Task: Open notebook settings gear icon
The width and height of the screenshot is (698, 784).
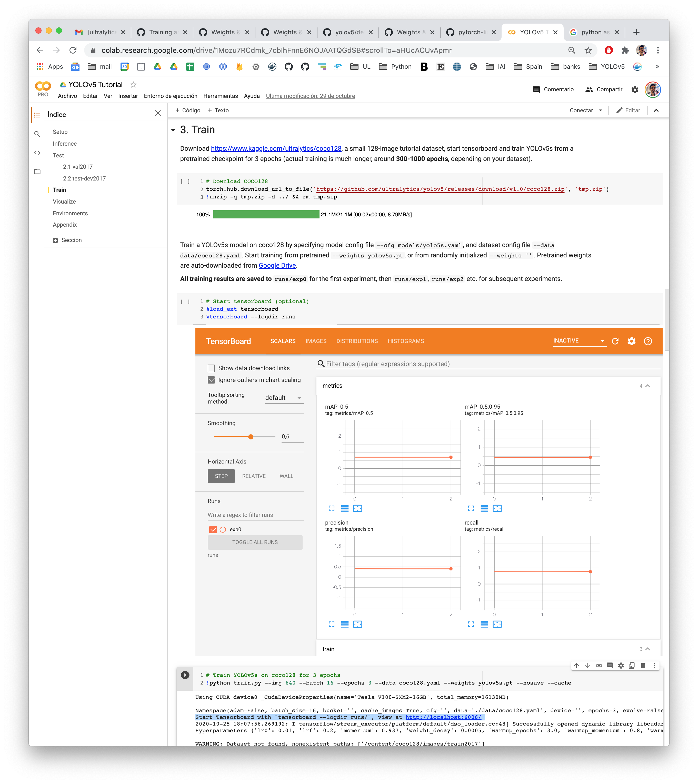Action: 635,89
